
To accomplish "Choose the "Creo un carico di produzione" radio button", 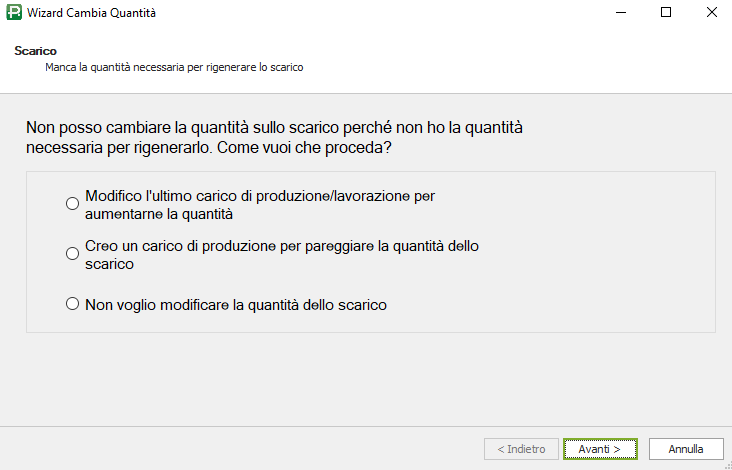I will [72, 254].
